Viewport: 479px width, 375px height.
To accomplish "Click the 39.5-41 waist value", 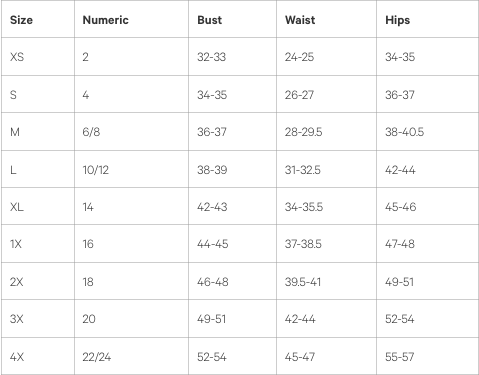I will (x=303, y=282).
